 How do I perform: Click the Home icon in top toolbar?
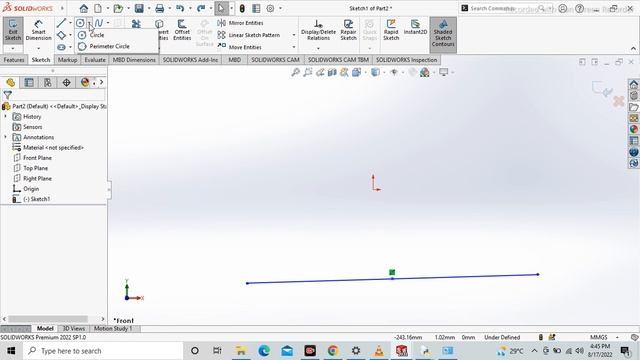coord(84,8)
